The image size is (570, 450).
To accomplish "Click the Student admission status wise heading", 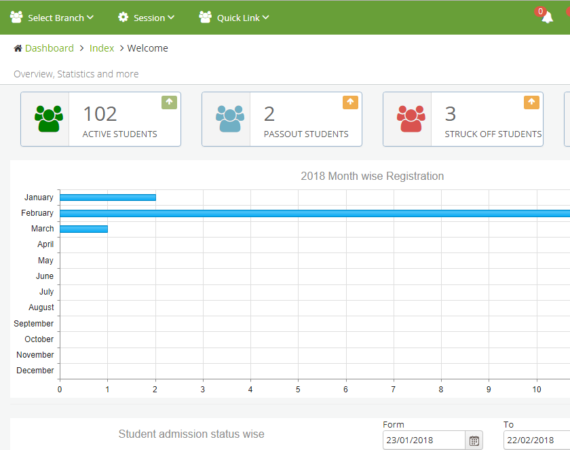I will point(191,434).
